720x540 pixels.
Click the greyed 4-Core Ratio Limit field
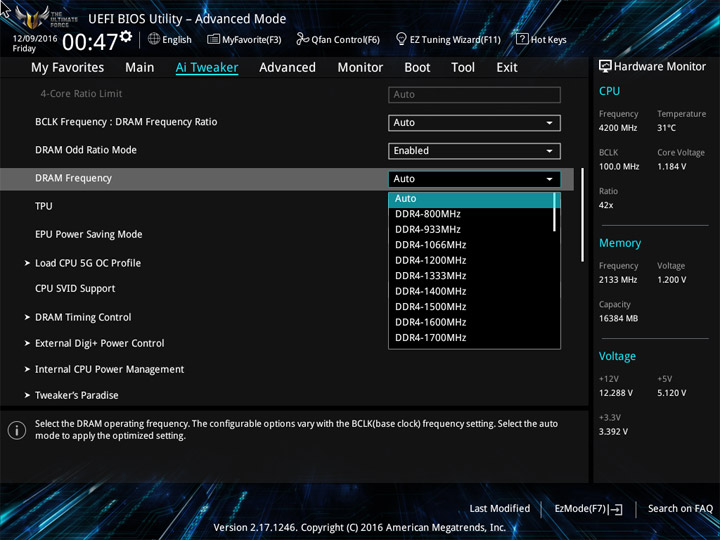[474, 95]
